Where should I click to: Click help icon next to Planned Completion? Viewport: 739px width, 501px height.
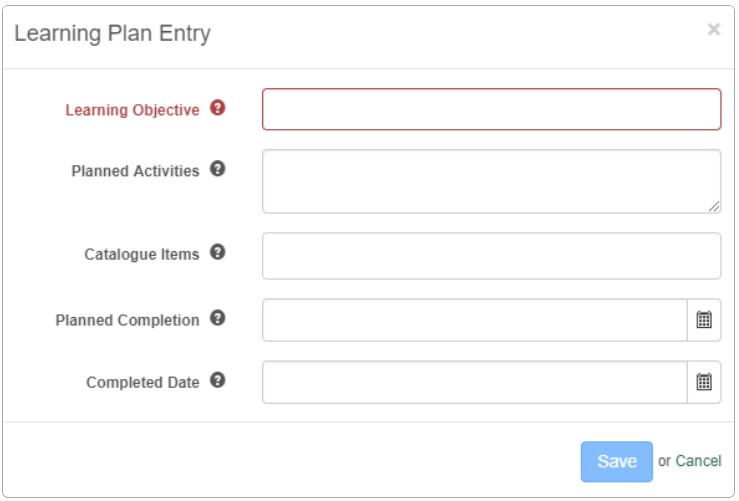coord(218,318)
